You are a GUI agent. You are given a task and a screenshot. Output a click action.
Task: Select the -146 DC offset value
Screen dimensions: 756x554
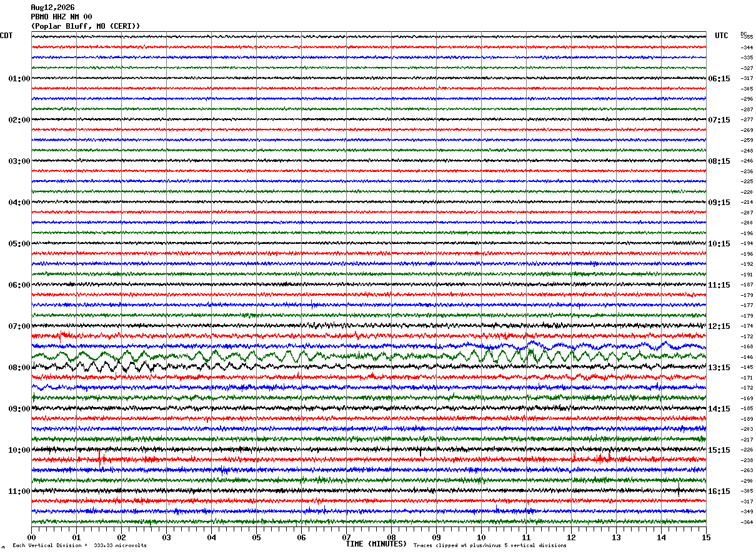[747, 357]
